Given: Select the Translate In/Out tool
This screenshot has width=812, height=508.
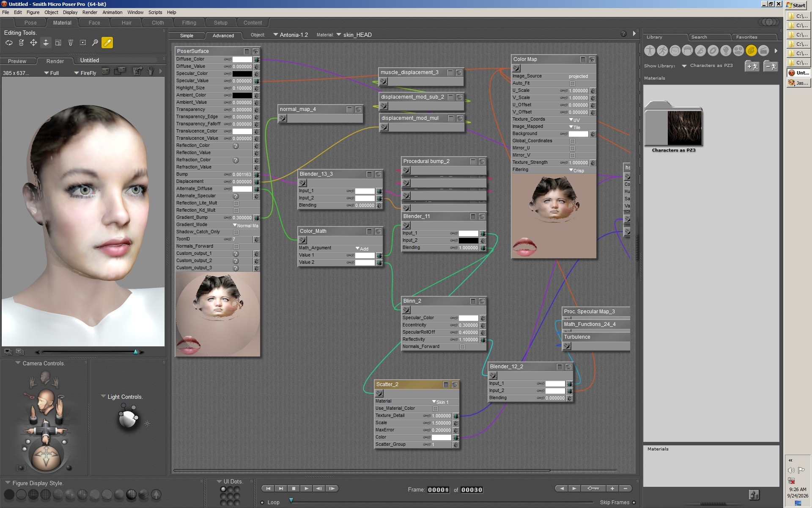Looking at the screenshot, I should (46, 43).
